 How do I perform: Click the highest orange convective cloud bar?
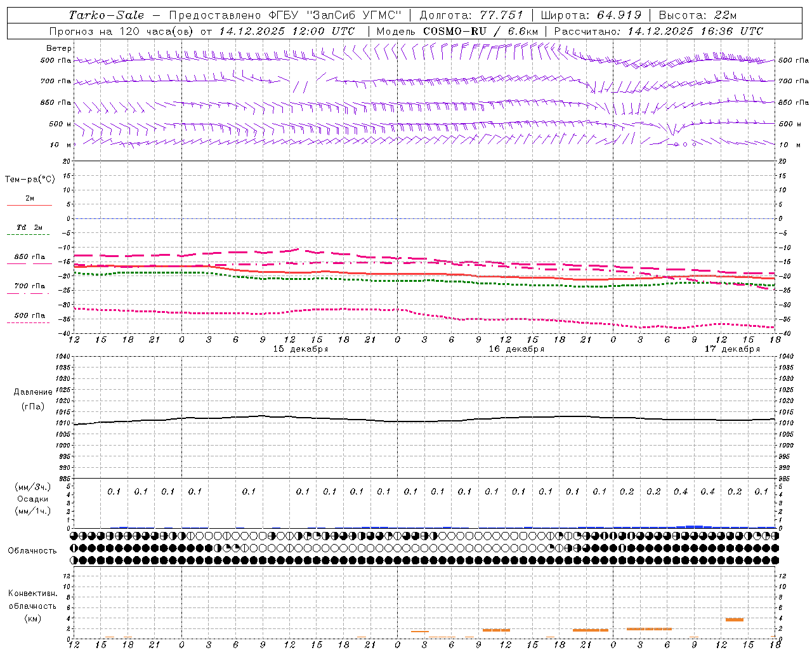point(735,620)
